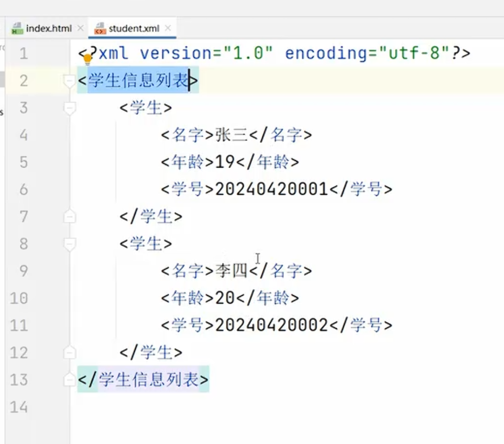Image resolution: width=504 pixels, height=444 pixels.
Task: Fold the second 学生 block on line 8
Action: [x=69, y=243]
